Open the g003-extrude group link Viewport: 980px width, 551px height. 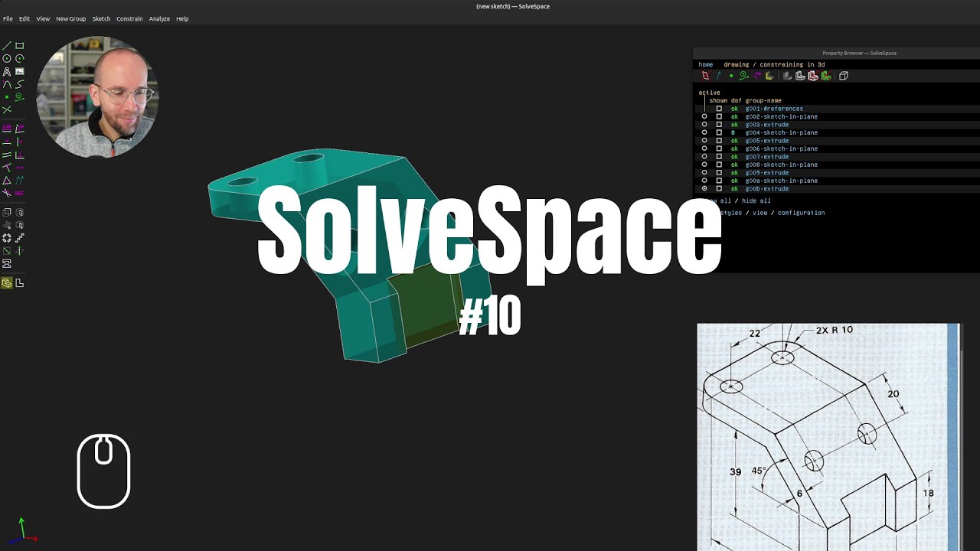[767, 125]
